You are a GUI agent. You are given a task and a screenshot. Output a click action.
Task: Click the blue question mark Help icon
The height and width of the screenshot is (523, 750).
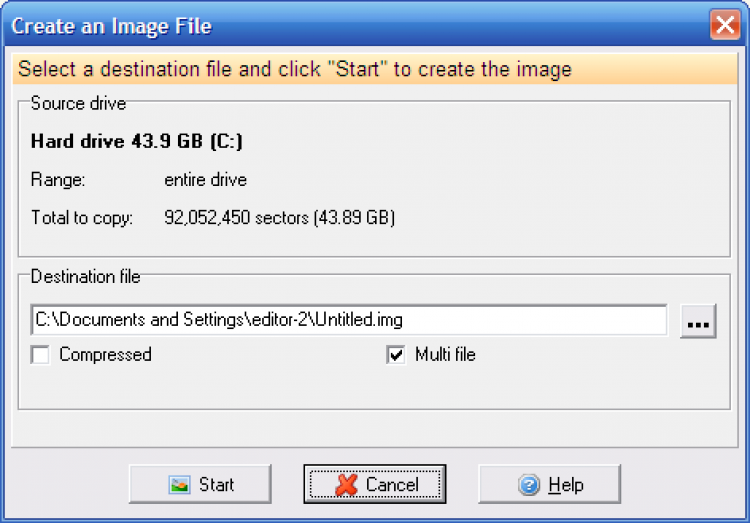pyautogui.click(x=529, y=485)
